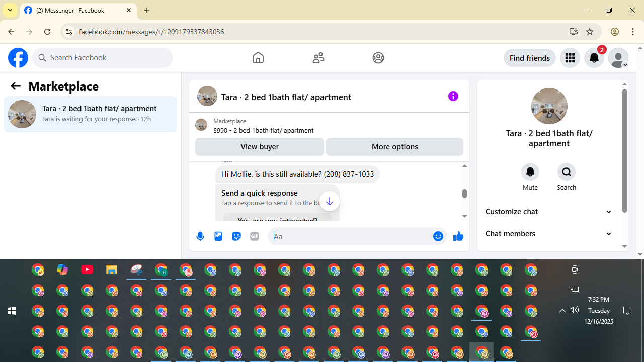Click the taskbar volume speaker icon
Viewport: 644px width, 362px height.
tap(575, 310)
